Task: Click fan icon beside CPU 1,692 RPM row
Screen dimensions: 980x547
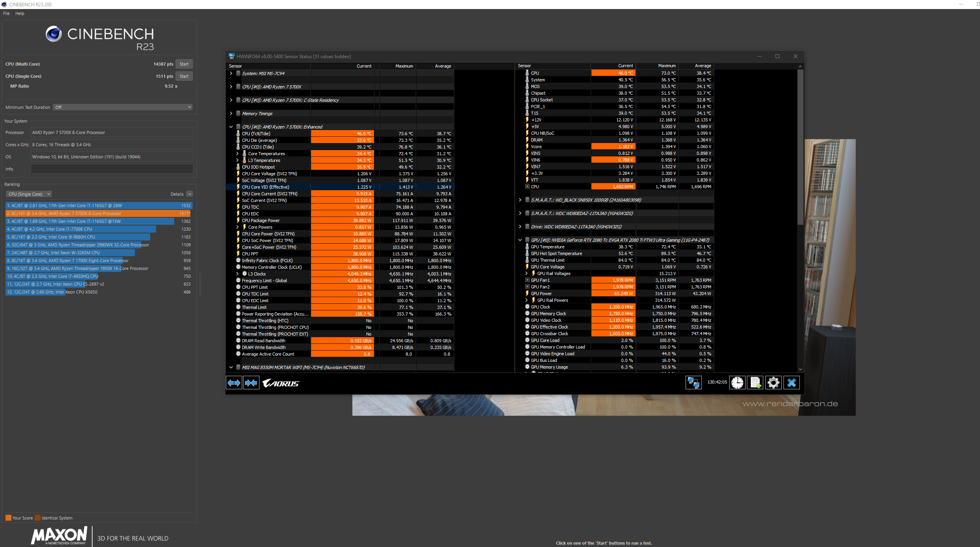Action: point(527,187)
